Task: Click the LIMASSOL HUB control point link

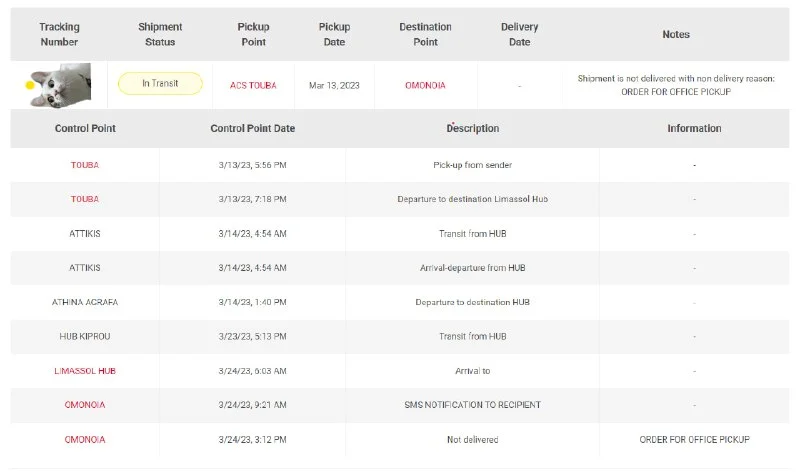Action: [x=85, y=371]
